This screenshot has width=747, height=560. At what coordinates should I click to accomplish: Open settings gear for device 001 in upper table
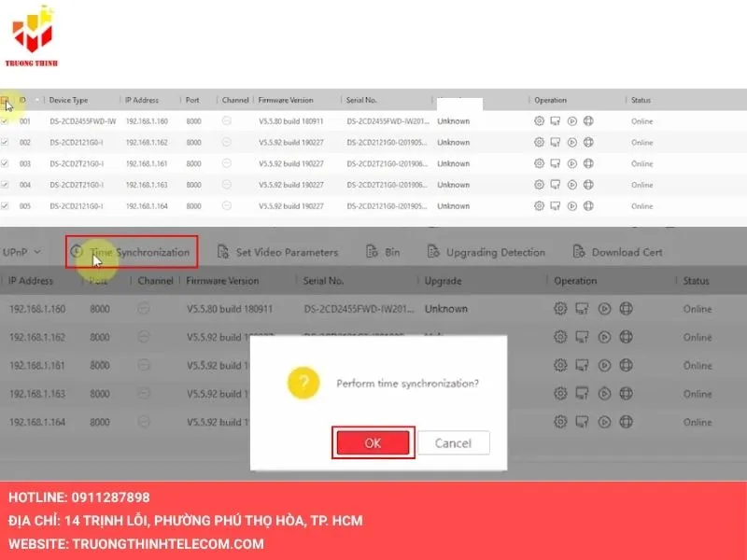pyautogui.click(x=539, y=121)
